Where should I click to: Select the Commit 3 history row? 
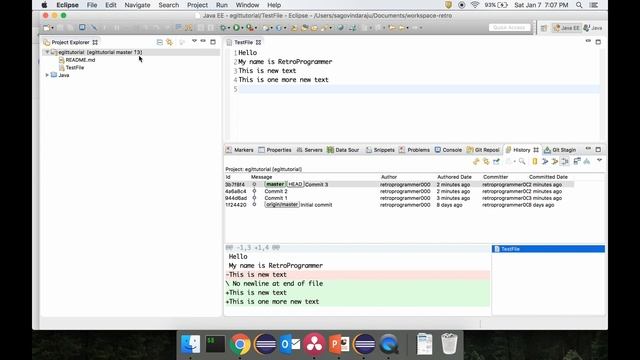coord(399,184)
